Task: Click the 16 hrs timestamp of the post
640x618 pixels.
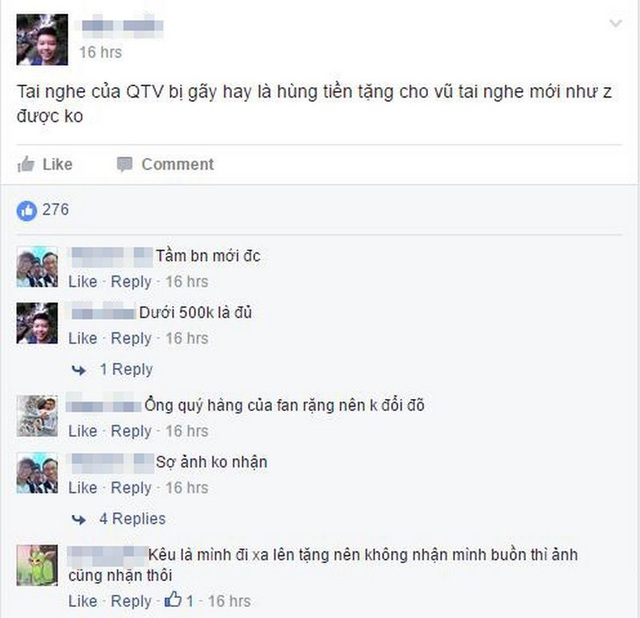Action: (100, 52)
